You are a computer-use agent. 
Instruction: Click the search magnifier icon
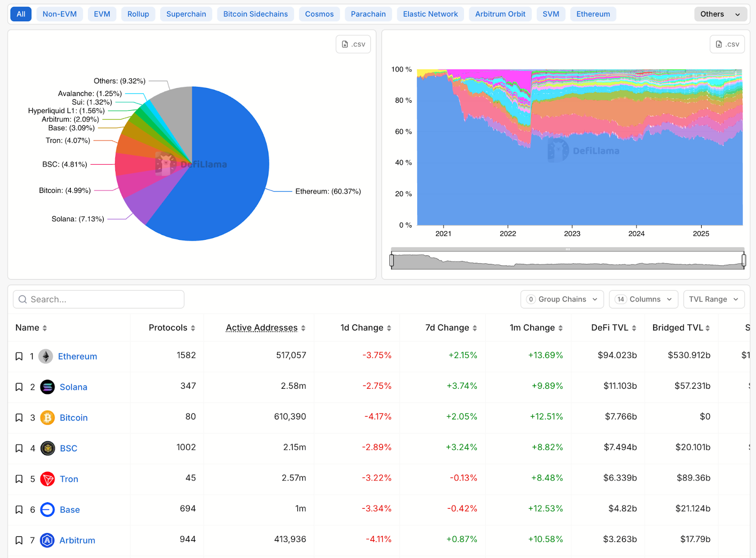tap(22, 299)
